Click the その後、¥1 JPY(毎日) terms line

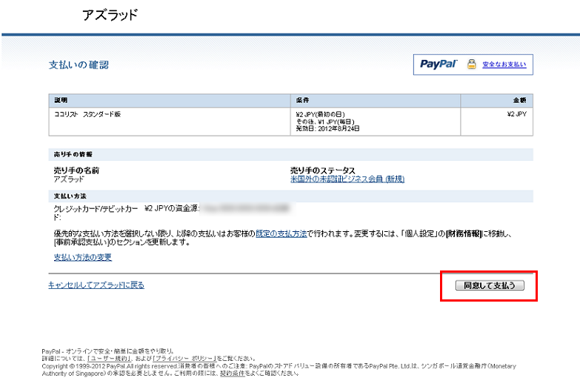point(325,122)
